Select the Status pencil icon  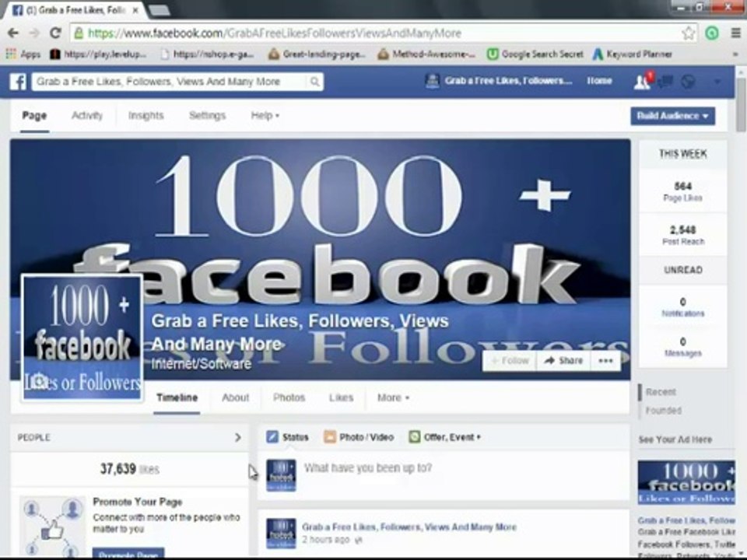click(x=272, y=436)
